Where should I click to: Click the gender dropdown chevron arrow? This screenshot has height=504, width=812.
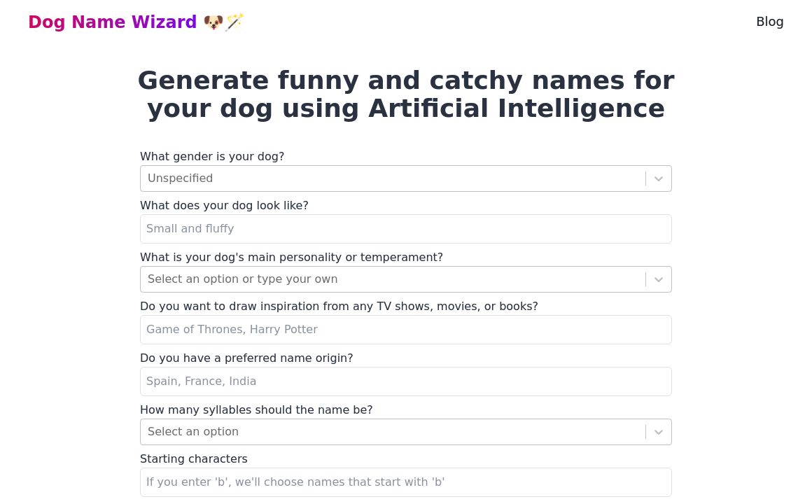click(658, 178)
